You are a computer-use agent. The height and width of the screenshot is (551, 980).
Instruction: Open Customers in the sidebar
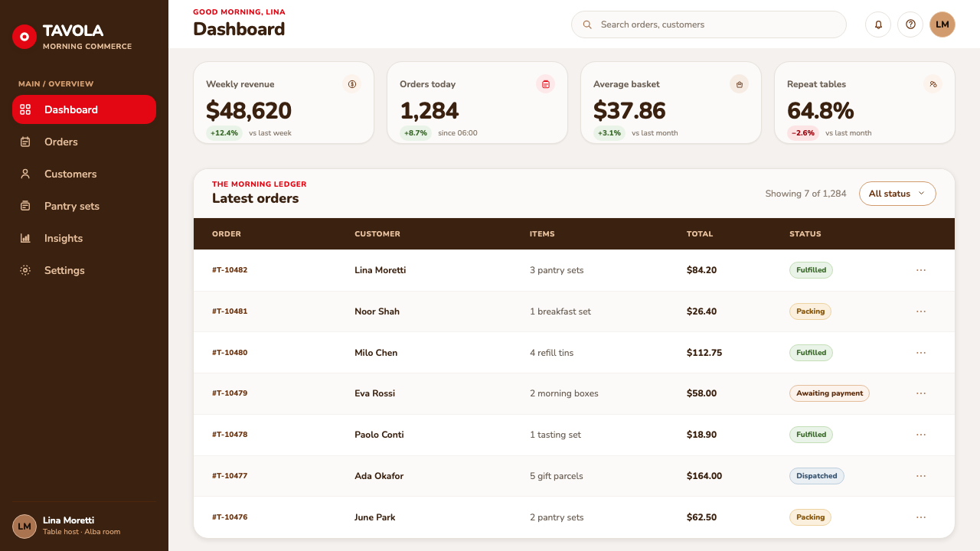[x=84, y=174]
